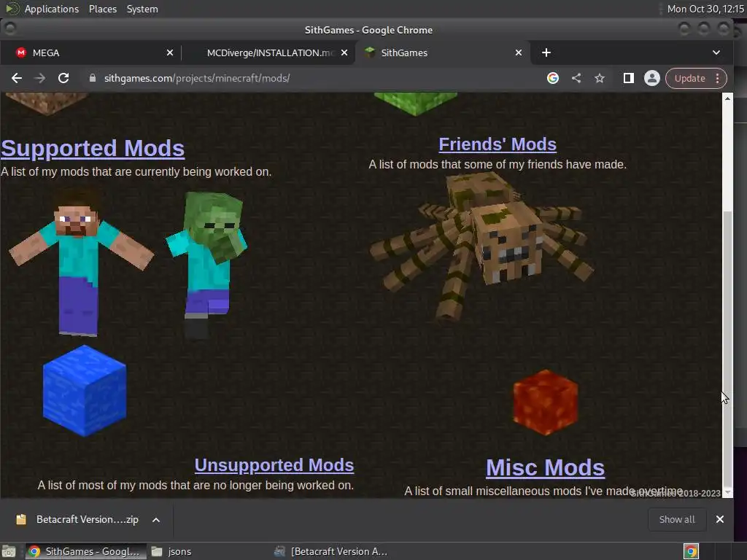
Task: Open the Chrome profile avatar
Action: tap(651, 78)
